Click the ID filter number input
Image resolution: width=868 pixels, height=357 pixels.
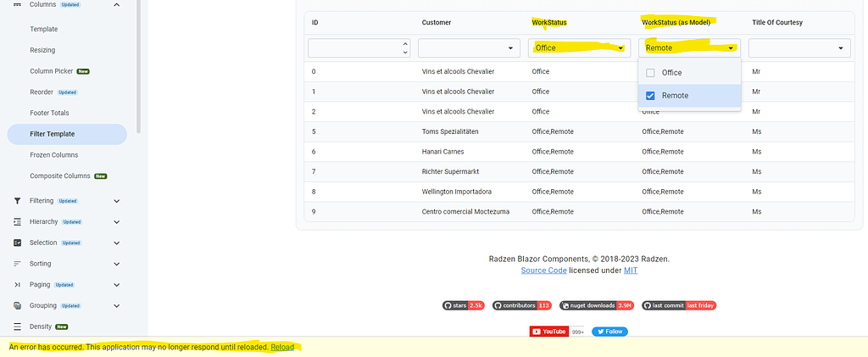click(354, 48)
